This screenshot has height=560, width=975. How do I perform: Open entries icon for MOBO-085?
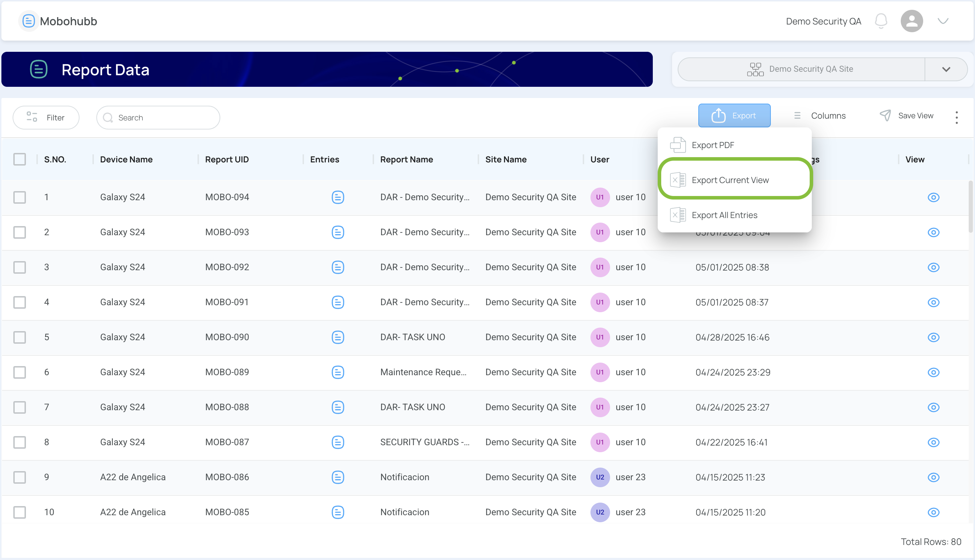pyautogui.click(x=338, y=512)
